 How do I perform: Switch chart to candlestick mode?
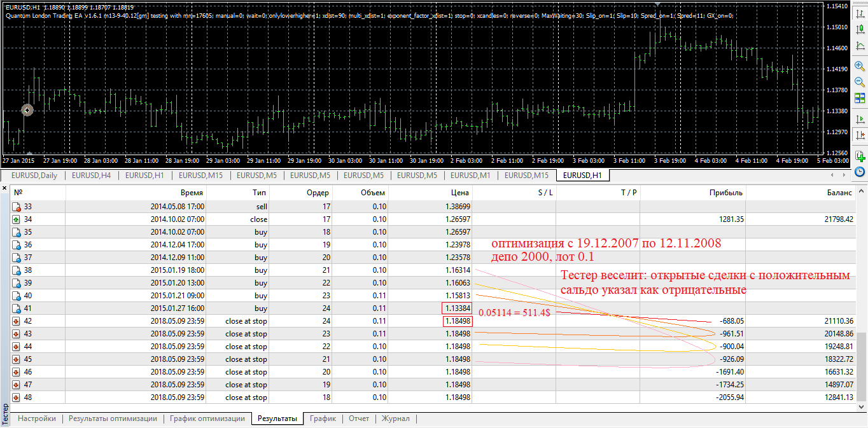pos(860,29)
